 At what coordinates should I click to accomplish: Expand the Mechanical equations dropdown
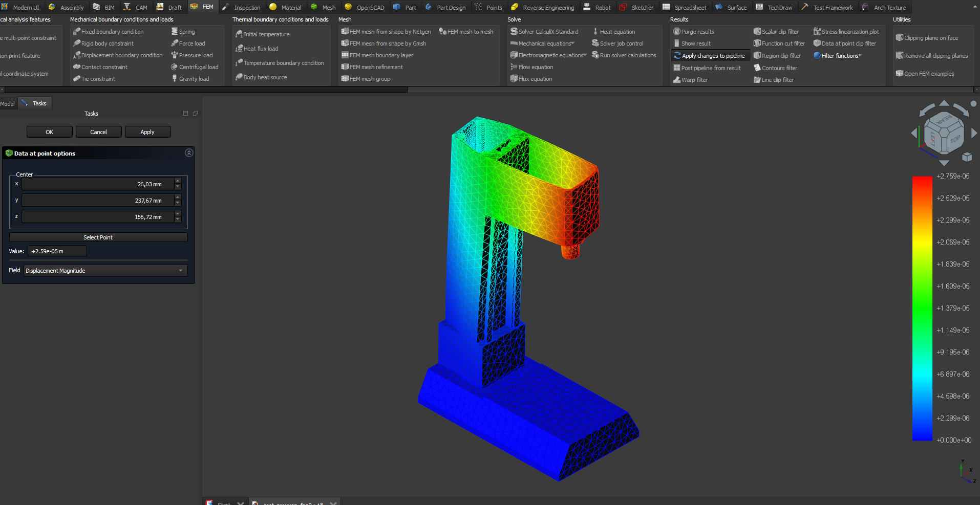click(x=572, y=43)
